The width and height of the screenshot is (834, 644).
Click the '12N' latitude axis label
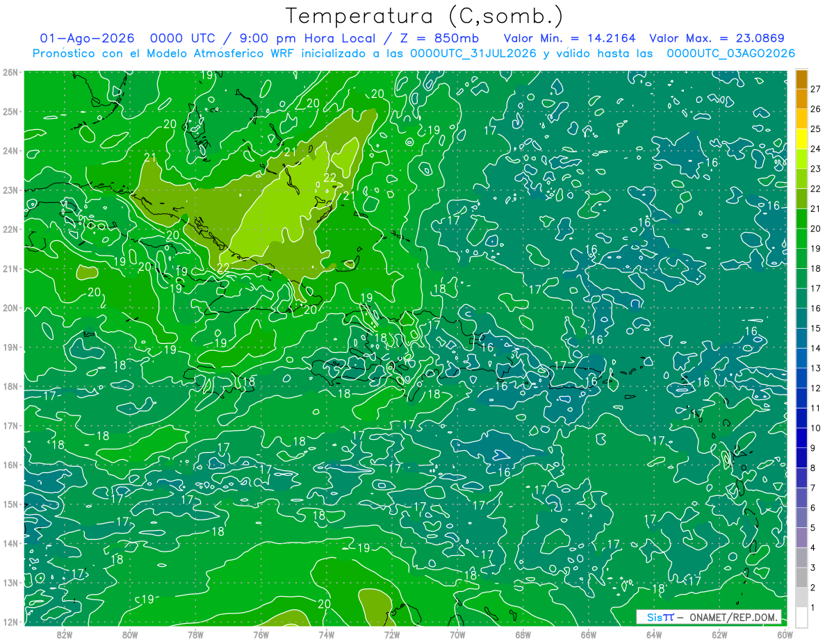pyautogui.click(x=10, y=622)
